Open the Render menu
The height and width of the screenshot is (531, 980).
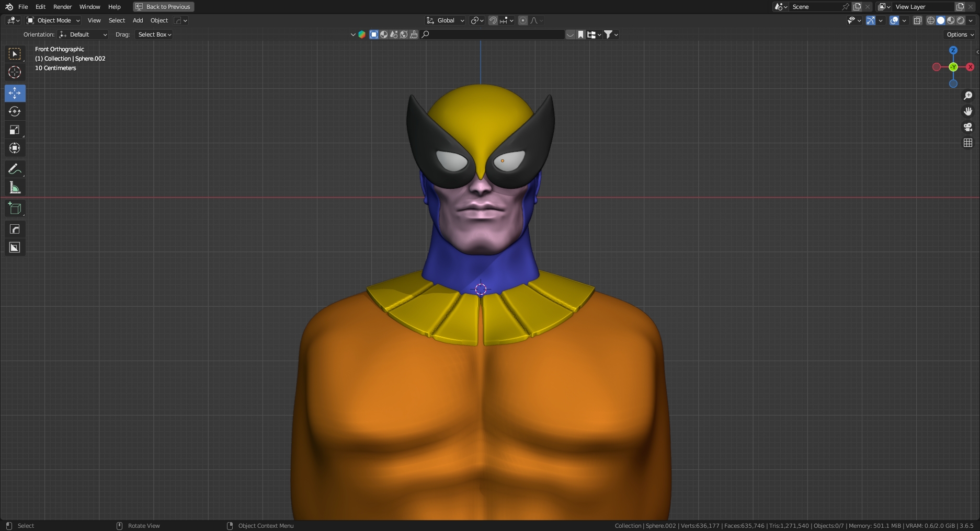(x=62, y=7)
